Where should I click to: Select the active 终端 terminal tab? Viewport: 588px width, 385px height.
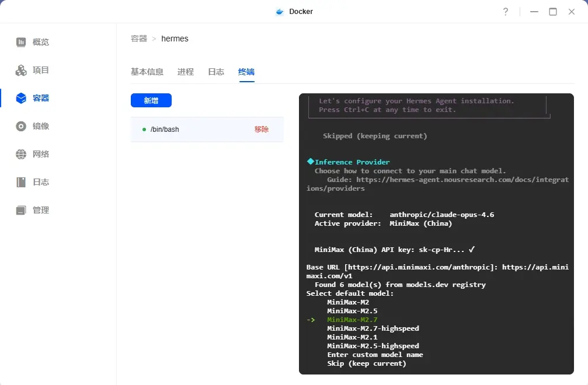(x=246, y=72)
